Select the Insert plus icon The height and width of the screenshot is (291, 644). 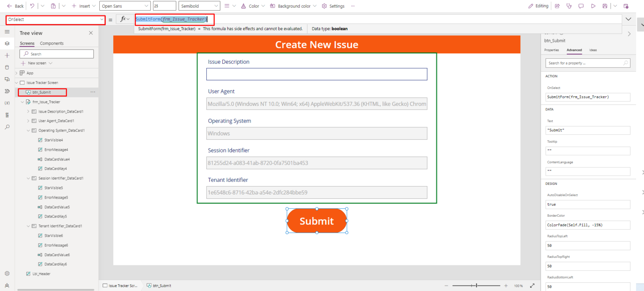tap(7, 55)
